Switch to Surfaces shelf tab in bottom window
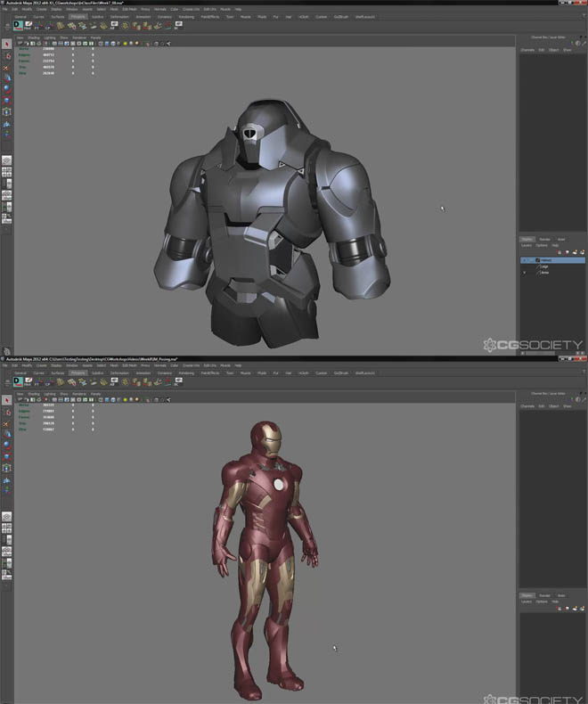 click(57, 373)
